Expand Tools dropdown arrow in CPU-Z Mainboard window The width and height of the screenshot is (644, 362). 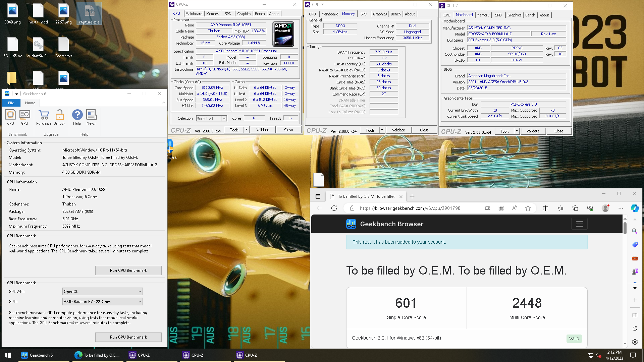517,131
